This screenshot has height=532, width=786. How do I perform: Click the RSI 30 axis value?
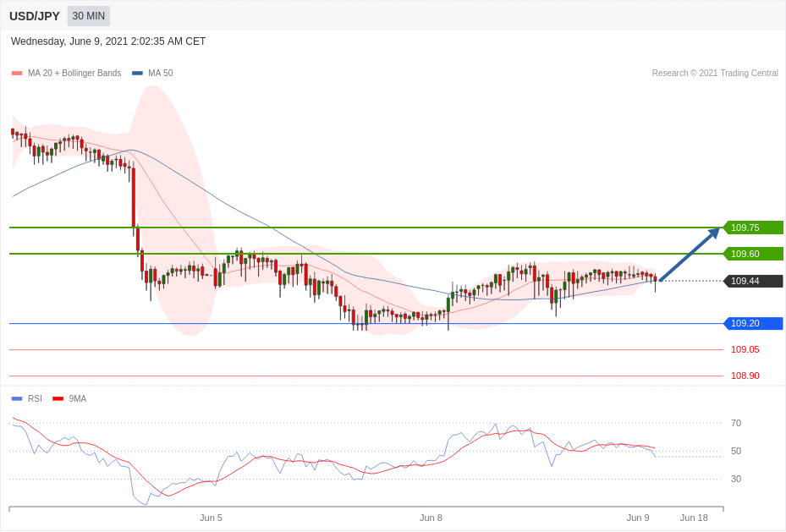tap(736, 479)
